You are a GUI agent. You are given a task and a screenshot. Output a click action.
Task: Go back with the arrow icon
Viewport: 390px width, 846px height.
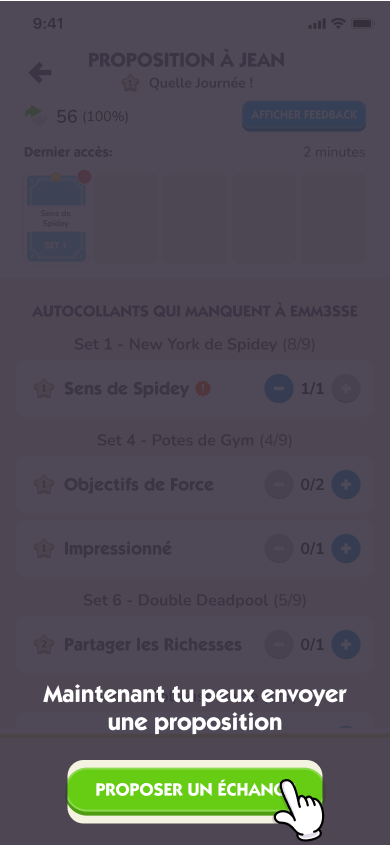tap(40, 73)
